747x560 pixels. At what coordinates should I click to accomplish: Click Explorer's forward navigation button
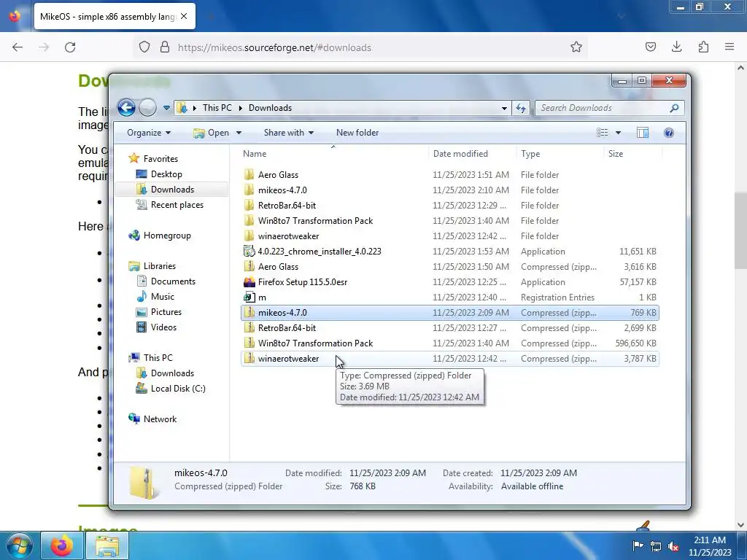[x=147, y=108]
